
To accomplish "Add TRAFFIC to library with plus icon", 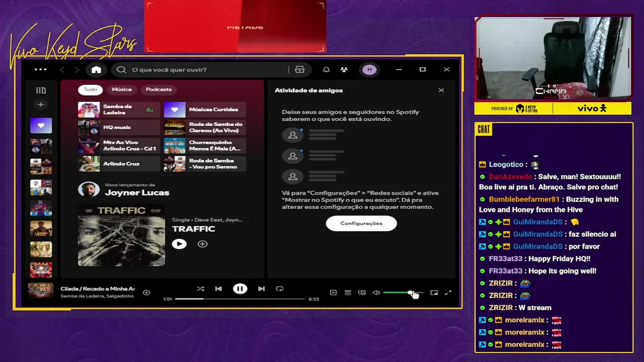I will click(x=202, y=244).
